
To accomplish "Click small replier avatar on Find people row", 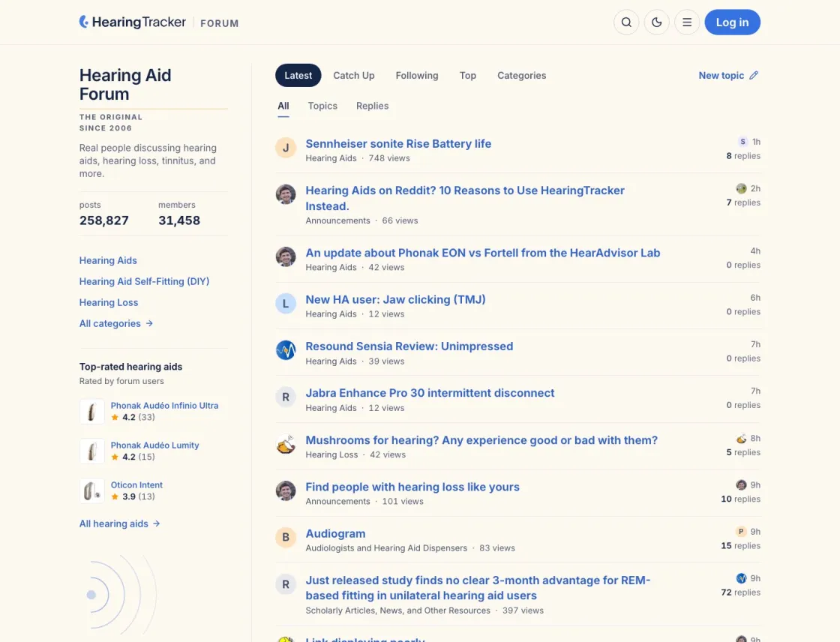I will [741, 485].
